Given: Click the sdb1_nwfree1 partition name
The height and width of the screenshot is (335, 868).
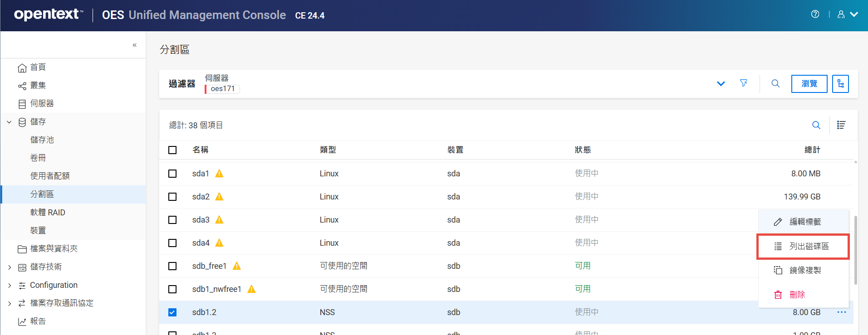Looking at the screenshot, I should [x=216, y=289].
